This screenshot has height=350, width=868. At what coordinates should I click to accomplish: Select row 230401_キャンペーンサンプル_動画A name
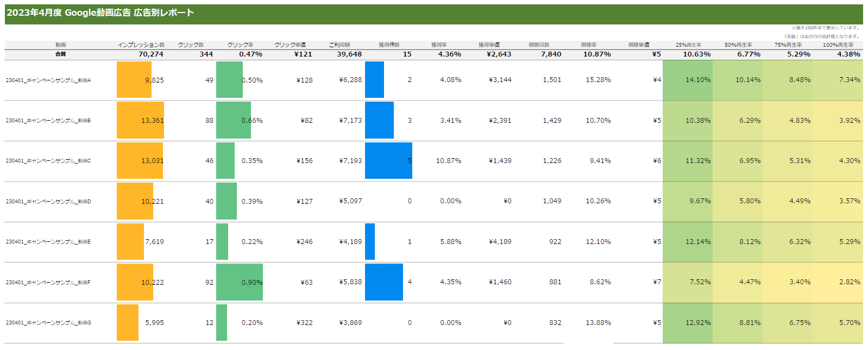click(x=48, y=80)
